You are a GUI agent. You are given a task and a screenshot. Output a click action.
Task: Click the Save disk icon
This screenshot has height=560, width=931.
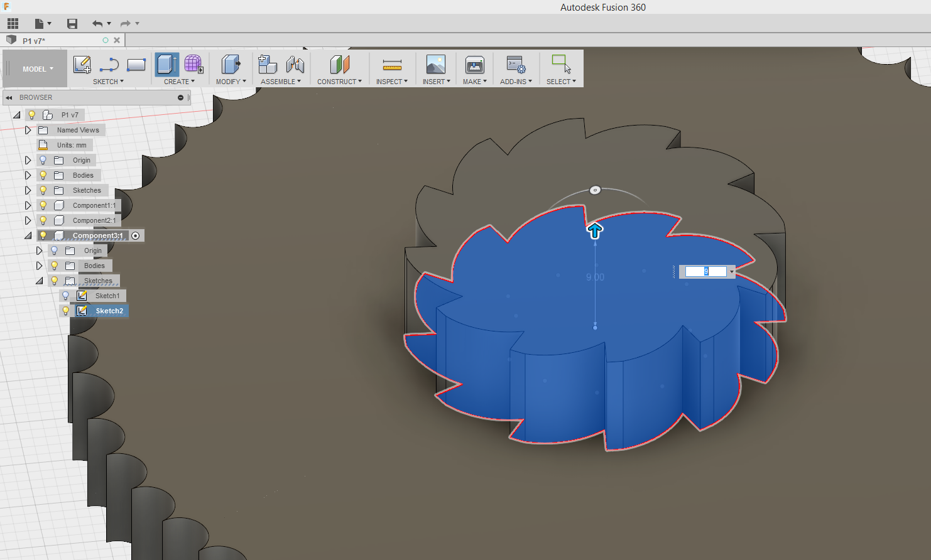[72, 24]
